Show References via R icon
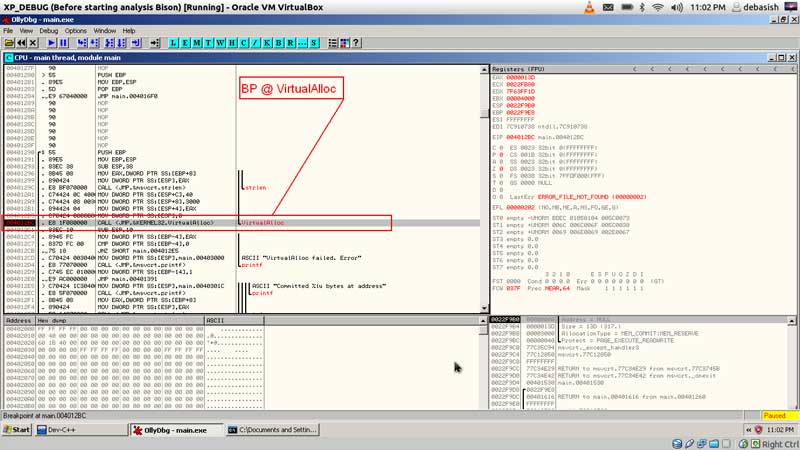This screenshot has height=450, width=800. point(291,43)
